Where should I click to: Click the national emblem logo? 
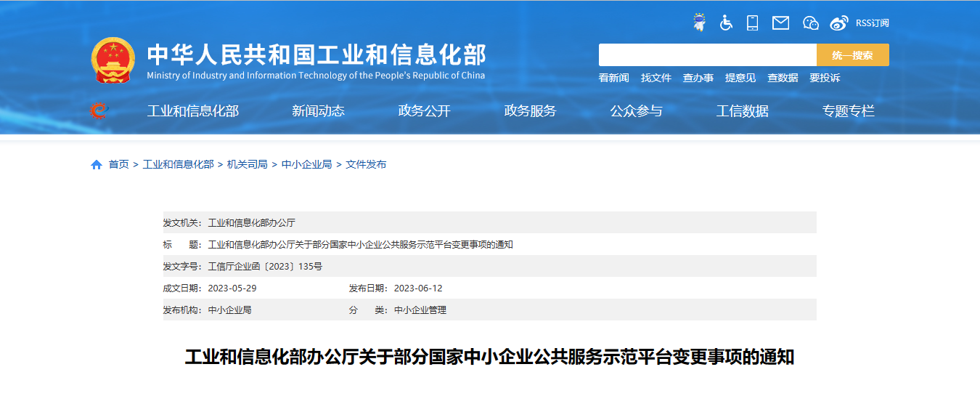[113, 60]
